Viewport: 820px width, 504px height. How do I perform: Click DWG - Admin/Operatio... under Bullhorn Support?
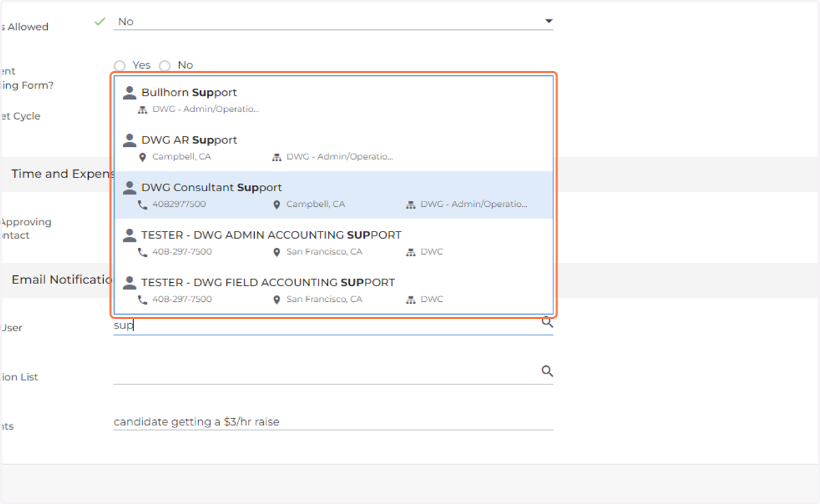[206, 109]
